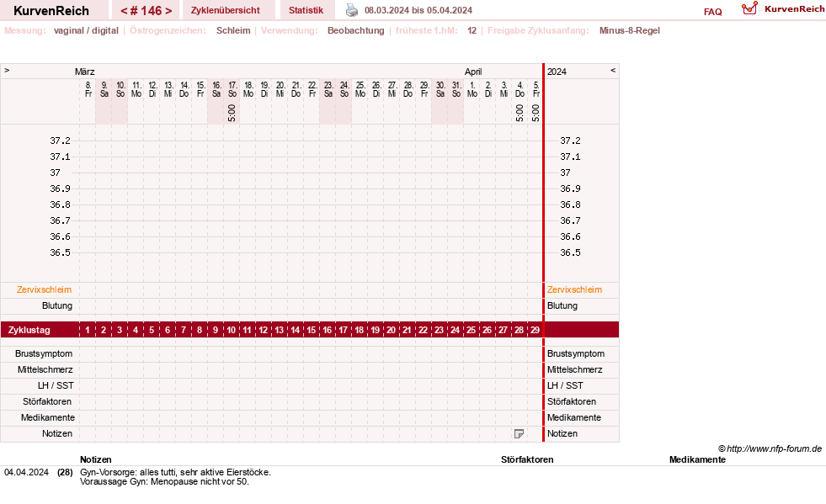Image resolution: width=826 pixels, height=504 pixels.
Task: Click the Schleim estrogen sign setting
Action: 233,30
